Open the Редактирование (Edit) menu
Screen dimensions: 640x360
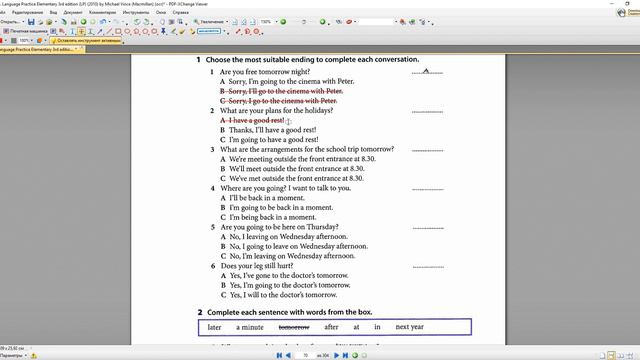(27, 13)
